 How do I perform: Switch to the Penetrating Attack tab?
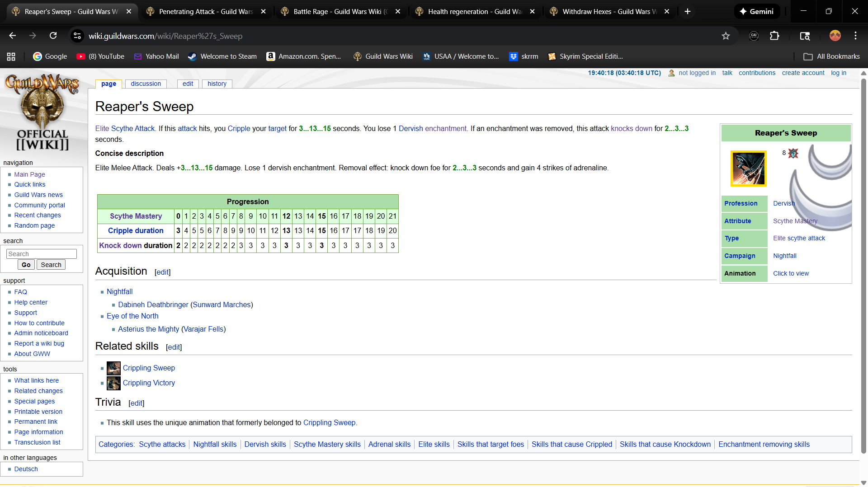pos(206,11)
